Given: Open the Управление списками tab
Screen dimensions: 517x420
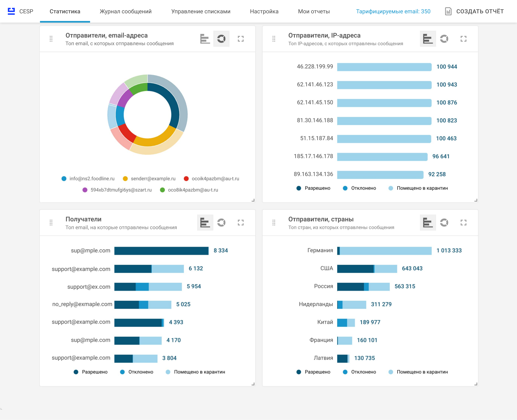Looking at the screenshot, I should [x=201, y=11].
